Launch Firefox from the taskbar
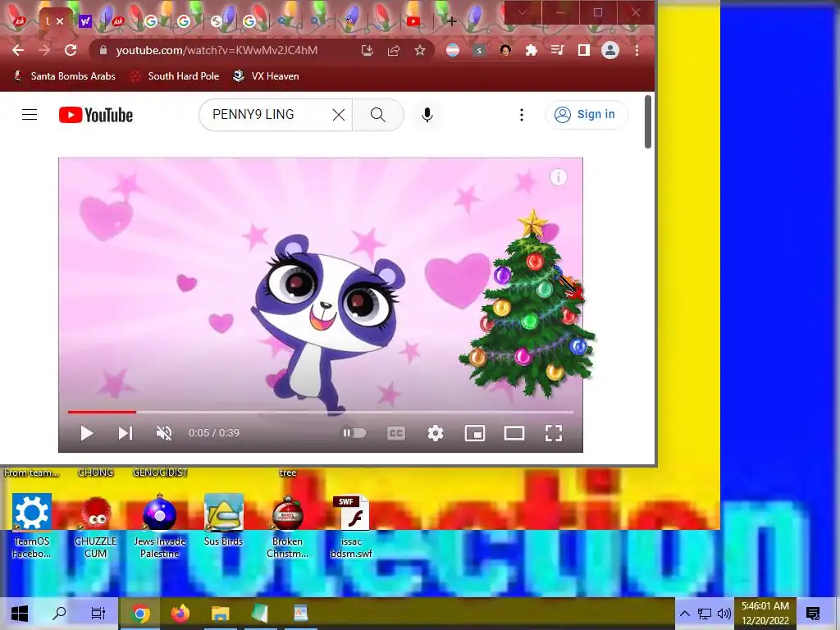Image resolution: width=840 pixels, height=630 pixels. click(180, 614)
